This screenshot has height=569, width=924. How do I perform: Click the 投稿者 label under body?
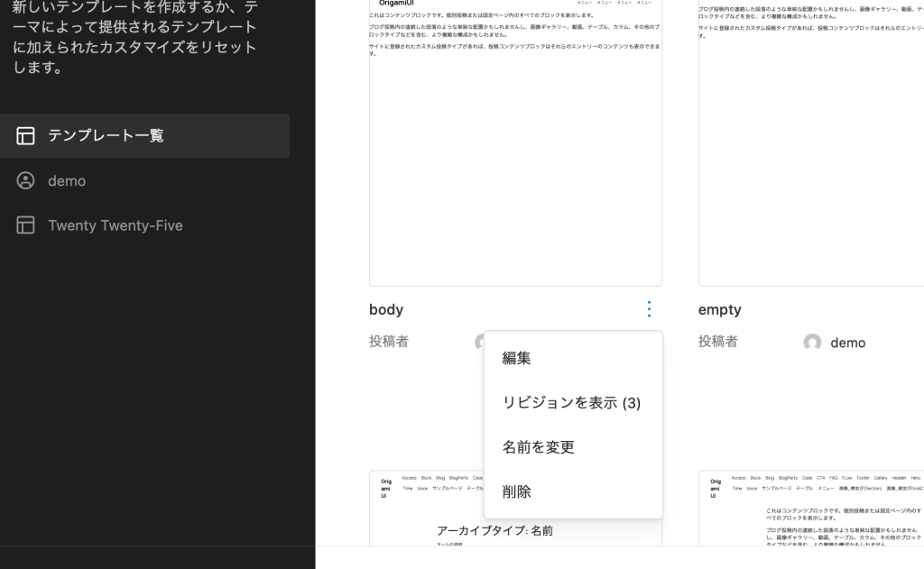click(x=389, y=342)
